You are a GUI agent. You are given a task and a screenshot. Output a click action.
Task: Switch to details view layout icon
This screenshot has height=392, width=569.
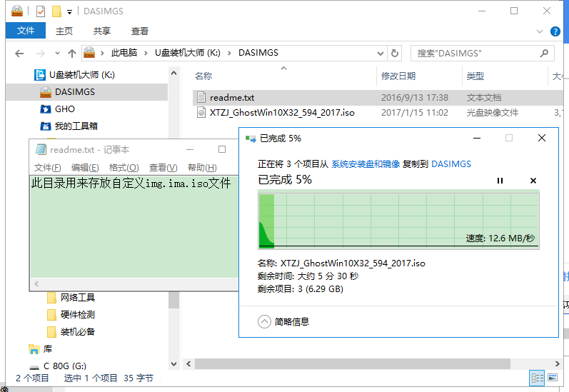tap(537, 378)
